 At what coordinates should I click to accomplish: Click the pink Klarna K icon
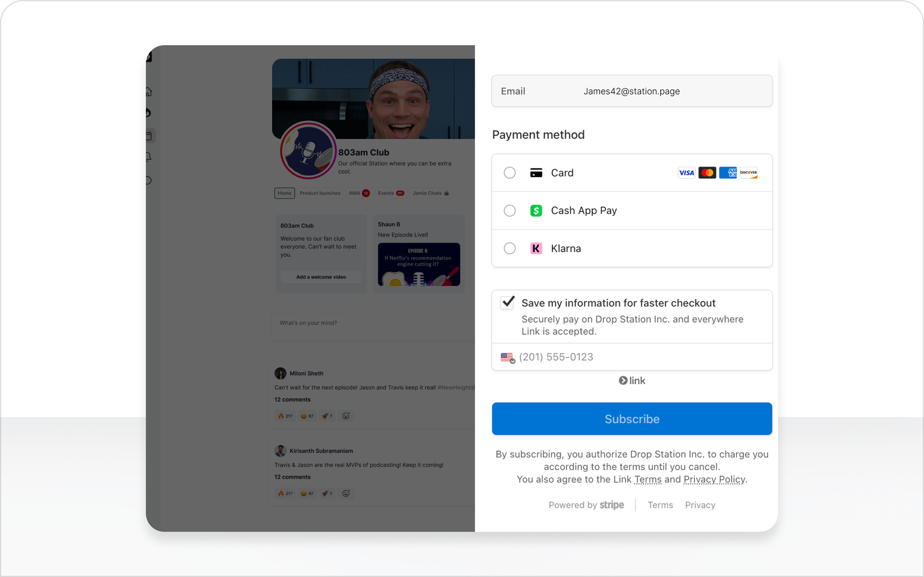[536, 249]
